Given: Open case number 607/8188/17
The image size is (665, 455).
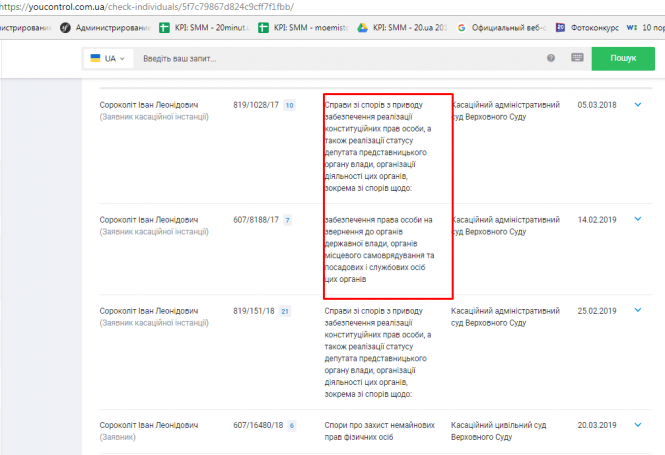Looking at the screenshot, I should (x=255, y=219).
